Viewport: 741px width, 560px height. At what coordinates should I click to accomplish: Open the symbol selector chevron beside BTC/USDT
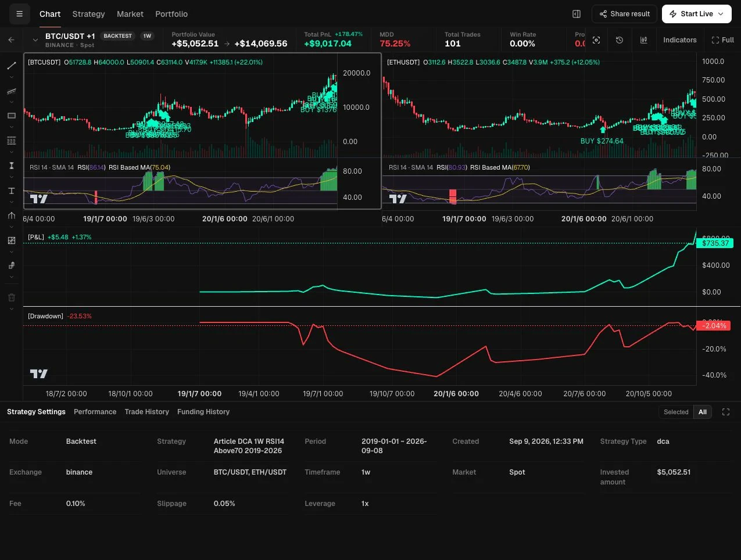35,40
